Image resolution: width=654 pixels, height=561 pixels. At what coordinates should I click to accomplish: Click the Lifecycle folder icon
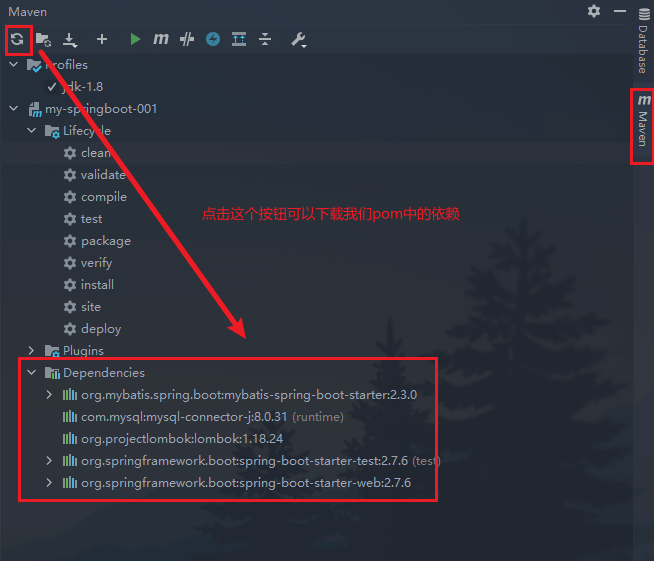point(52,131)
